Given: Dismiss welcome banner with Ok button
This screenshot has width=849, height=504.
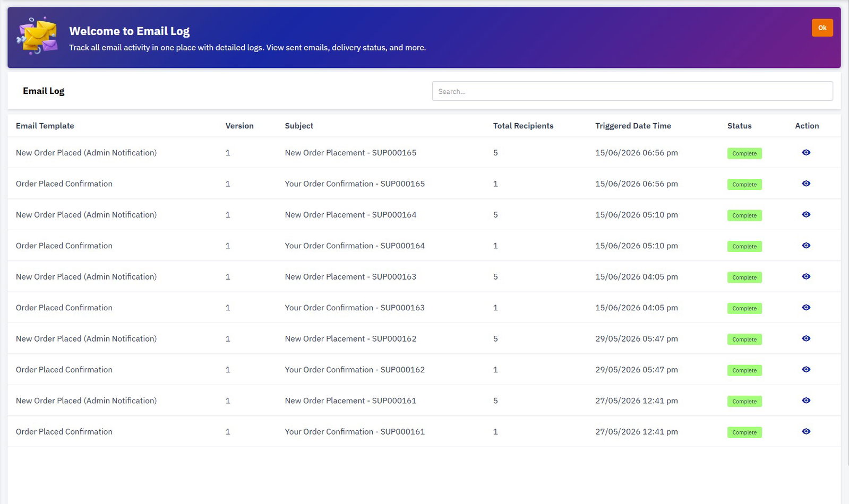Looking at the screenshot, I should tap(822, 28).
